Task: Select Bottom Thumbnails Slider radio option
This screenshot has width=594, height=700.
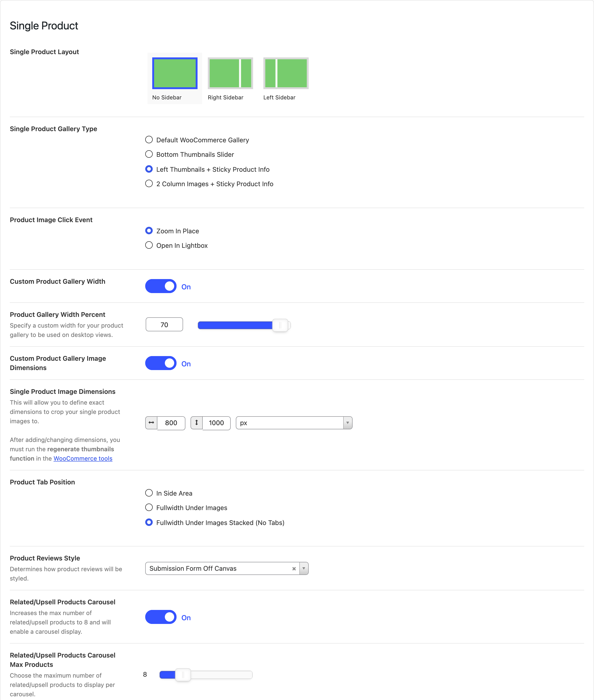Action: pos(149,154)
